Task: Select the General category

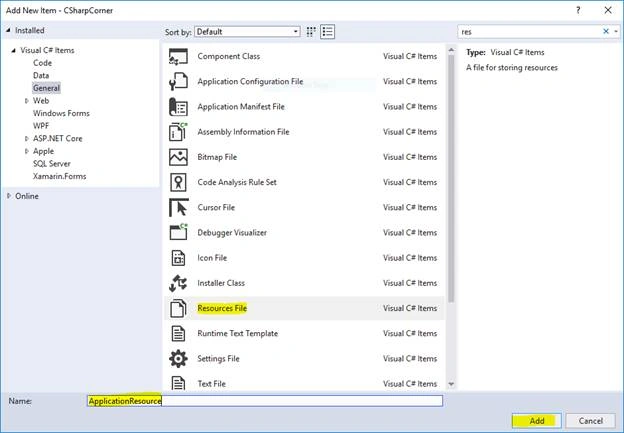Action: click(x=47, y=88)
